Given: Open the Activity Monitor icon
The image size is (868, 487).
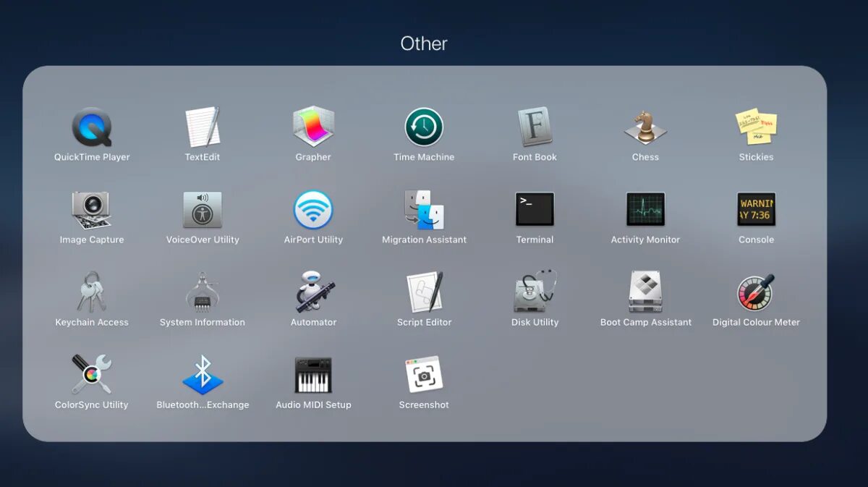Looking at the screenshot, I should point(645,211).
